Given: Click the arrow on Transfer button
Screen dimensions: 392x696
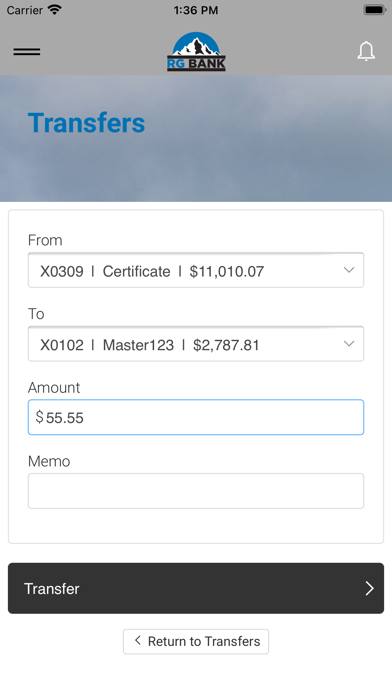Looking at the screenshot, I should [x=369, y=589].
